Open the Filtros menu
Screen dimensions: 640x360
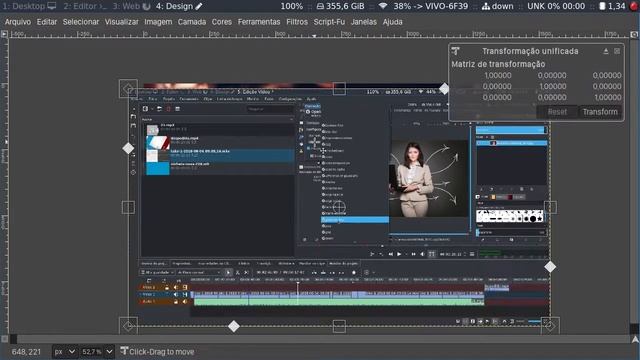click(297, 22)
